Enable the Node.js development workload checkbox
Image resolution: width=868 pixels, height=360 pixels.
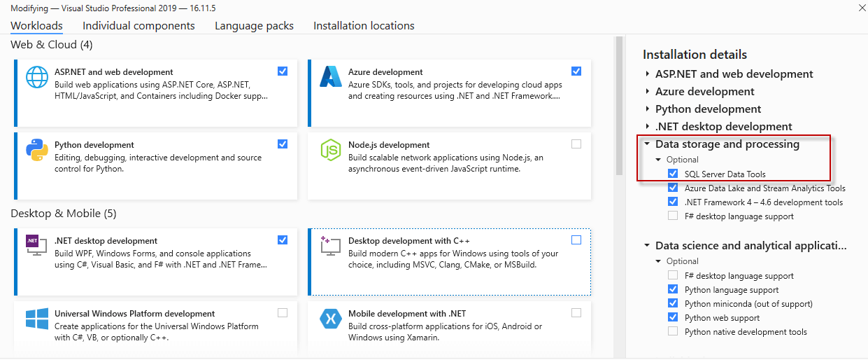point(576,144)
